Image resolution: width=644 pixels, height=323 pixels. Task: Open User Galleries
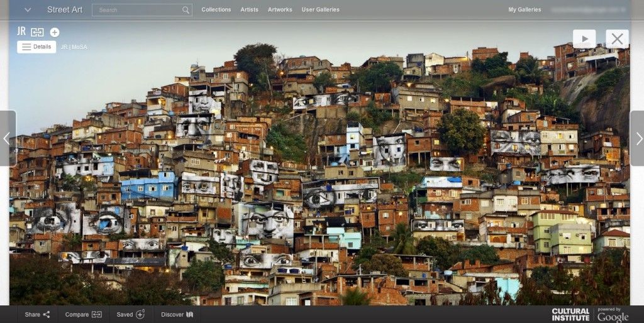(x=320, y=10)
